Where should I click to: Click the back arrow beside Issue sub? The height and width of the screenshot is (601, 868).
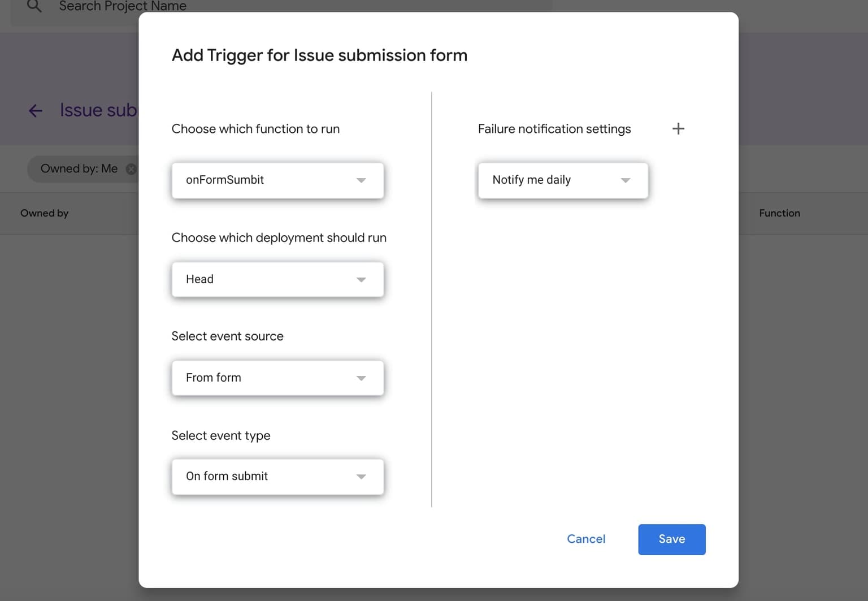click(x=36, y=110)
